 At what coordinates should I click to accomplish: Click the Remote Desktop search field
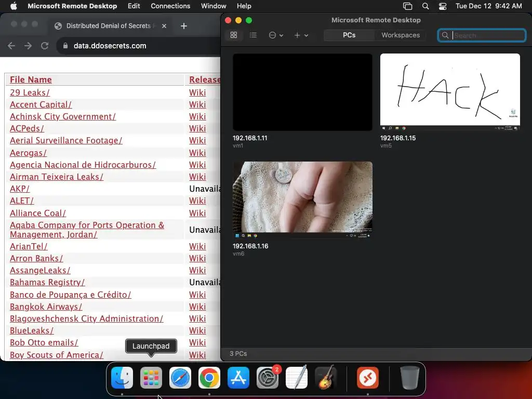482,35
